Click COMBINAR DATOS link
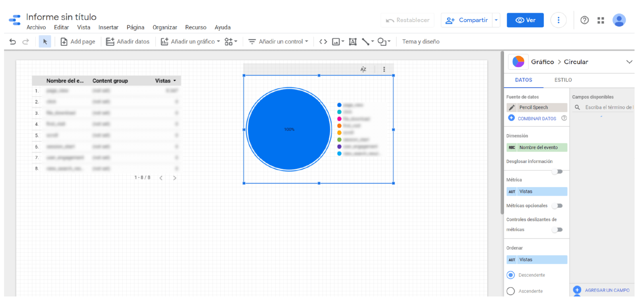 [x=537, y=118]
